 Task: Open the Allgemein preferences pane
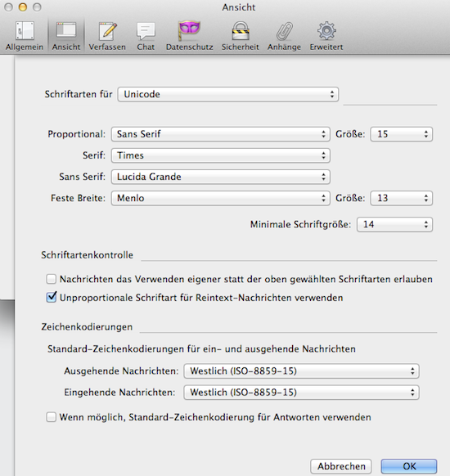coord(25,36)
